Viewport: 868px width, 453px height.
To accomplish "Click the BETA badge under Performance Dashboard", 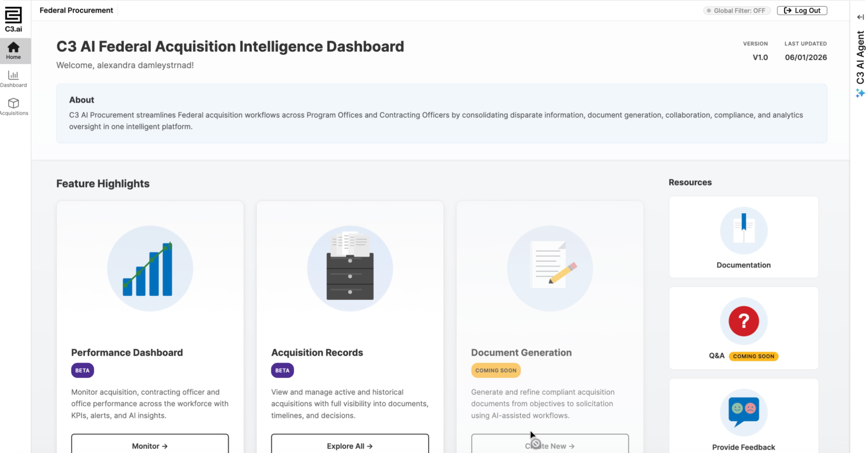I will 82,370.
